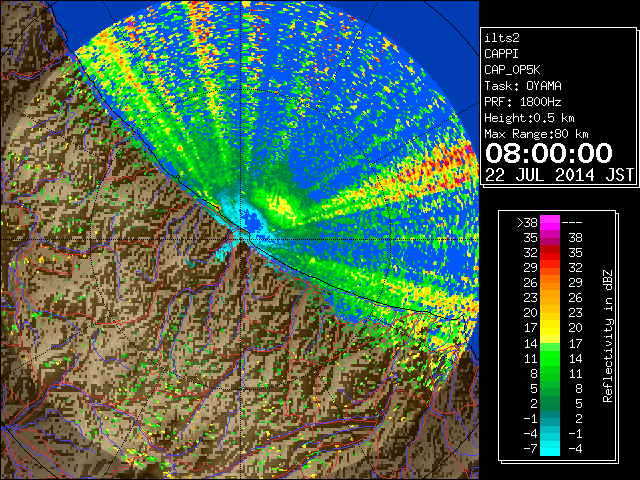
Task: Click the radar site at crosshair center
Action: tap(241, 239)
